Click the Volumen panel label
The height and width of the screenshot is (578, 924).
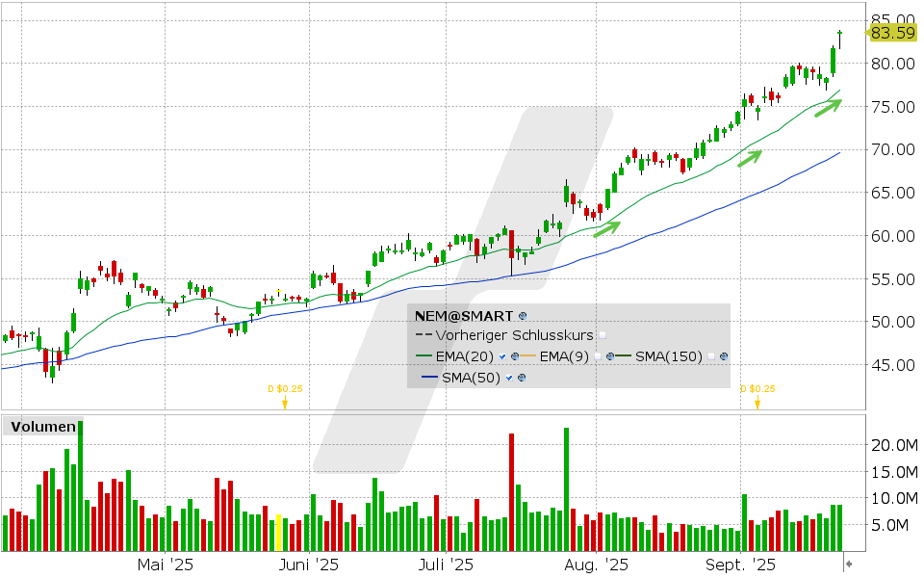(x=42, y=427)
